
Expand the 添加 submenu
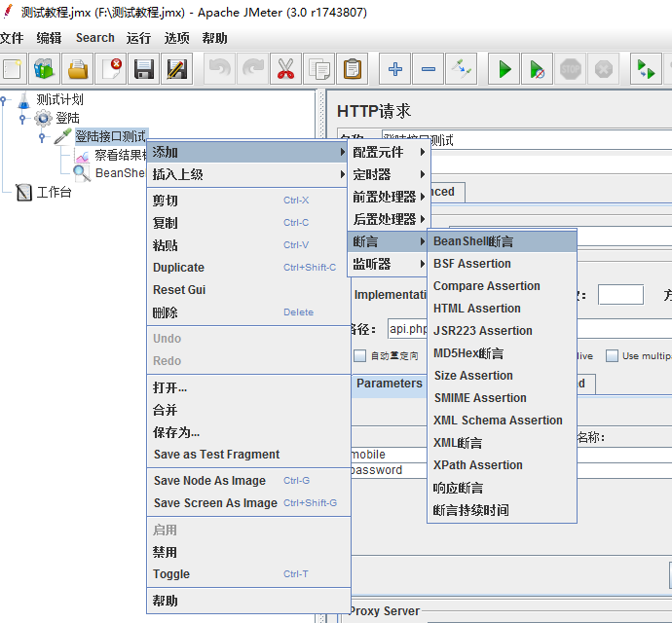point(246,152)
